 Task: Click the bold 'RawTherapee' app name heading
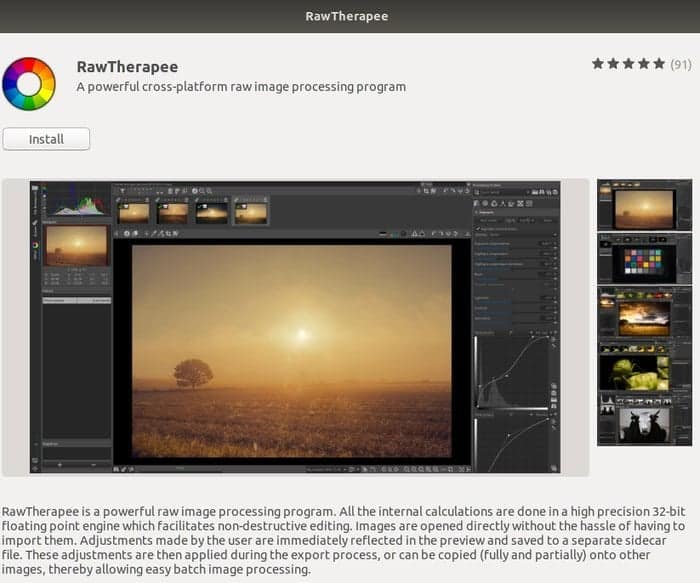pyautogui.click(x=127, y=67)
